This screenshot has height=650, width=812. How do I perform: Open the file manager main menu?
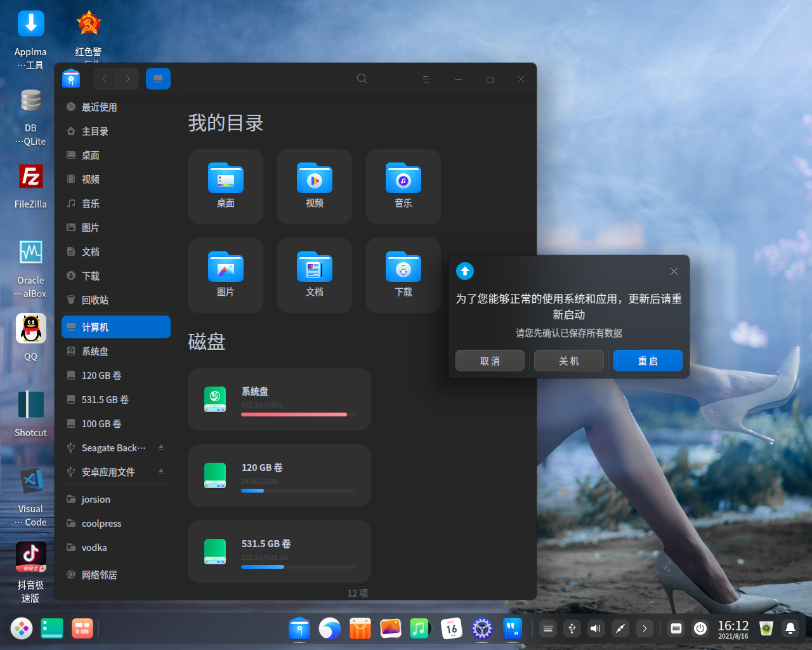coord(426,79)
